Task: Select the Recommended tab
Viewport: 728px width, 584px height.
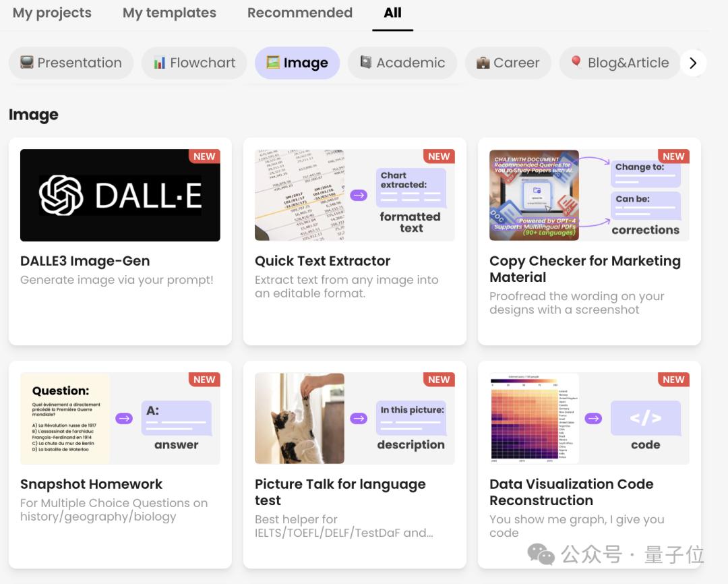Action: pyautogui.click(x=300, y=13)
